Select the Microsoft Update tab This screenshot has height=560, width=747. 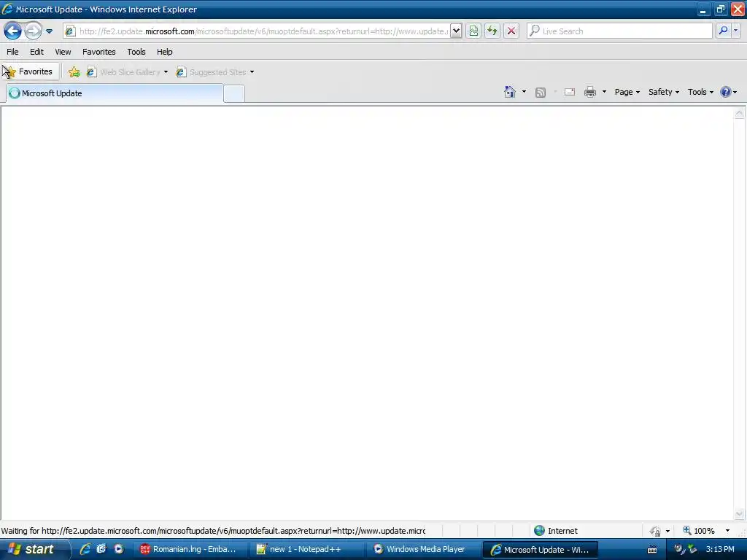click(x=115, y=93)
